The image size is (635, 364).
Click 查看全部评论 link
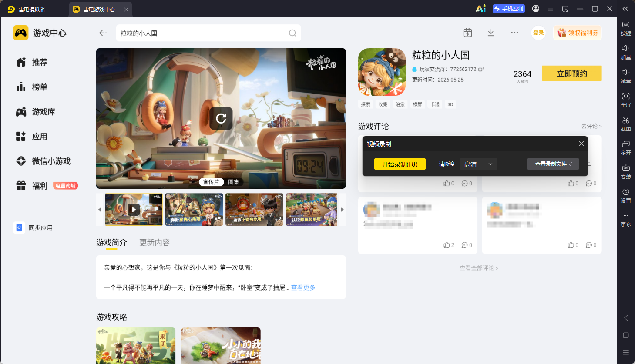click(x=479, y=268)
